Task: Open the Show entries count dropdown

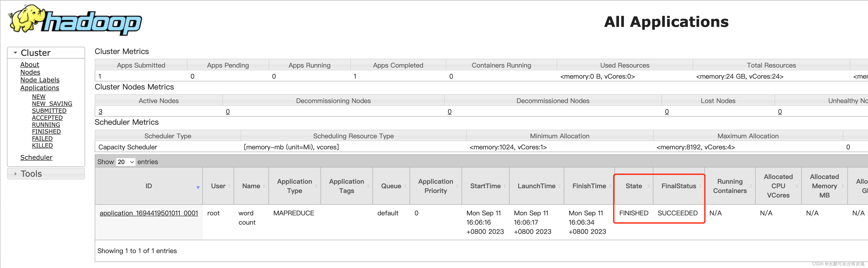Action: coord(126,162)
